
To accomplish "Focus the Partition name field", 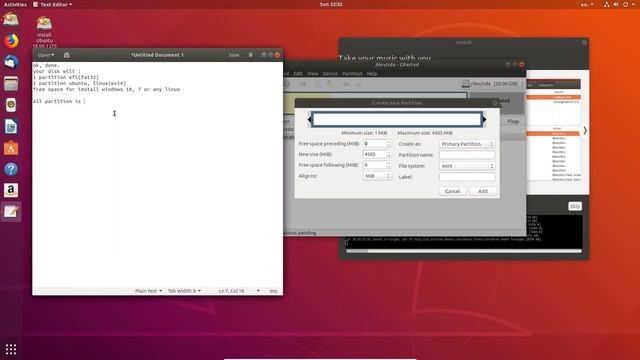I will [467, 155].
